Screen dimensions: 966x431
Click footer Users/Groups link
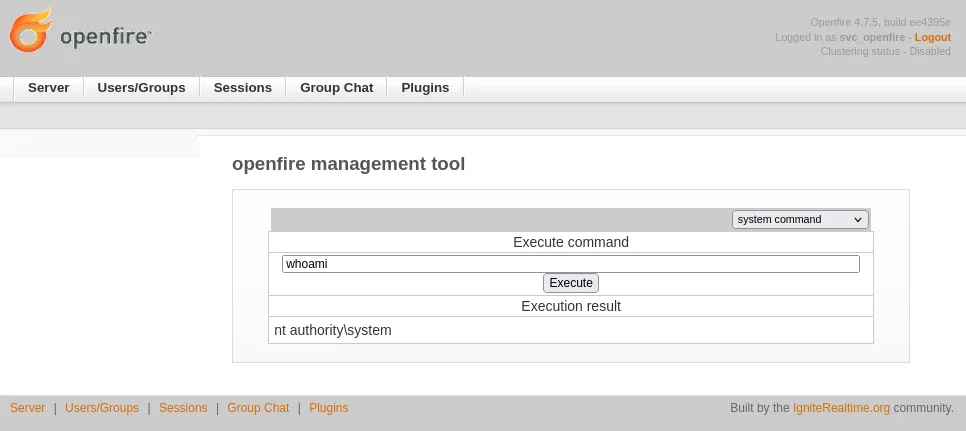coord(102,408)
